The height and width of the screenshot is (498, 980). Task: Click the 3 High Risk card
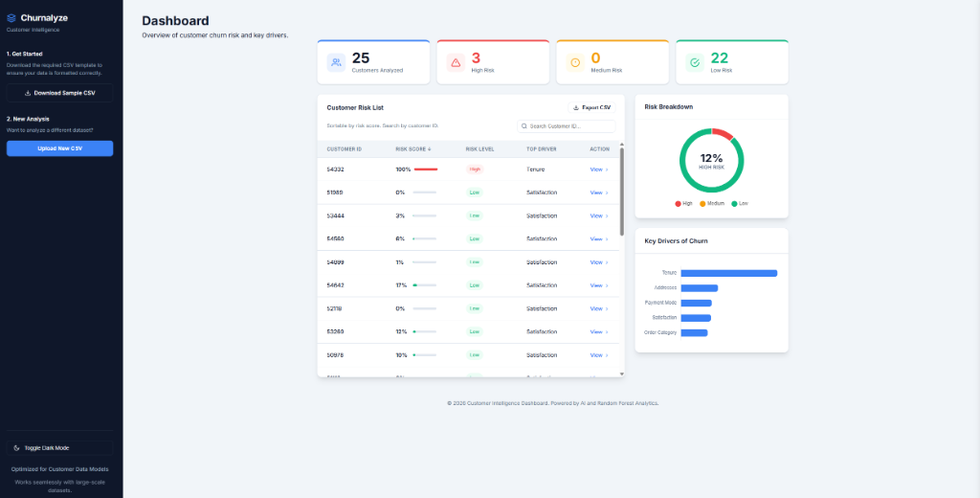(493, 62)
